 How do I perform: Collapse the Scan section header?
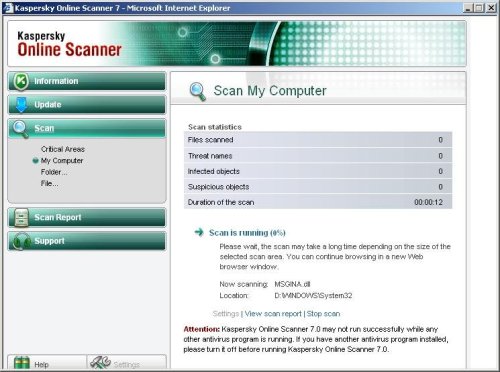pyautogui.click(x=87, y=128)
